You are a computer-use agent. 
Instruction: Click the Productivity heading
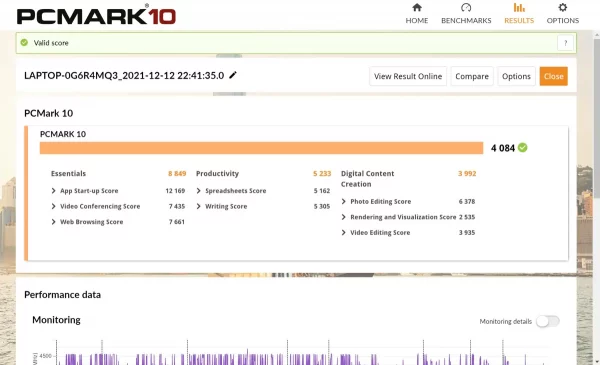click(x=217, y=174)
